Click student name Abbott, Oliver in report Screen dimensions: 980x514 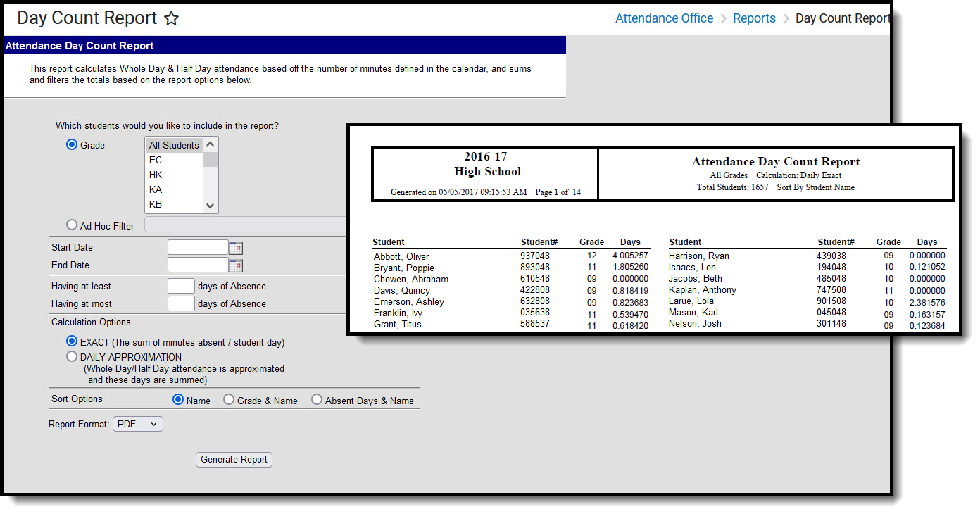click(401, 257)
